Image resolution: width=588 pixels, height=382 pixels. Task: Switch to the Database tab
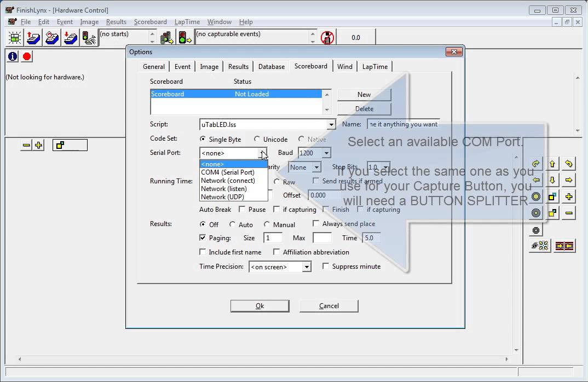[x=272, y=66]
